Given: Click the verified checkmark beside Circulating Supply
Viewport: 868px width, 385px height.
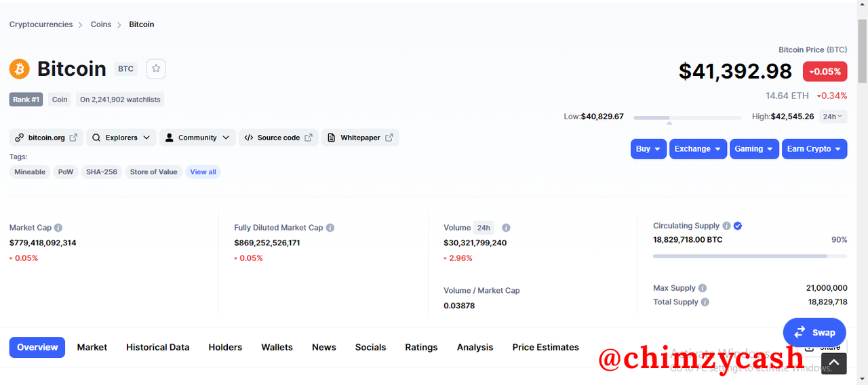Looking at the screenshot, I should coord(738,226).
